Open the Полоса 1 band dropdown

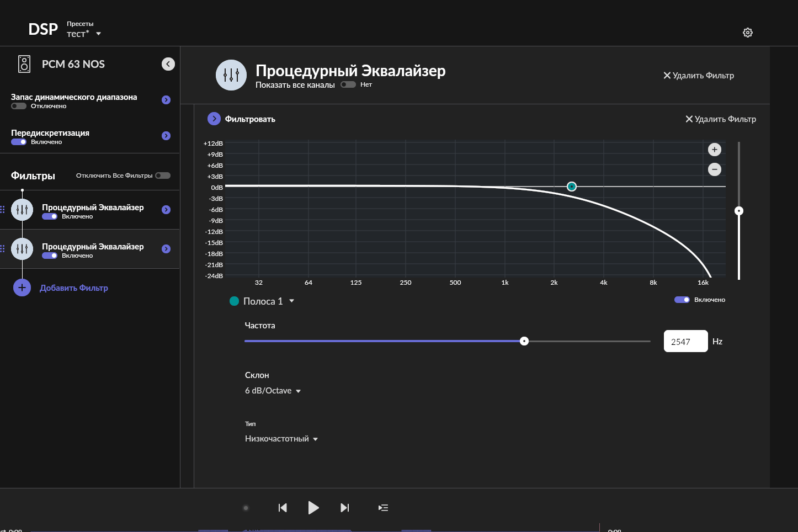[x=269, y=301]
